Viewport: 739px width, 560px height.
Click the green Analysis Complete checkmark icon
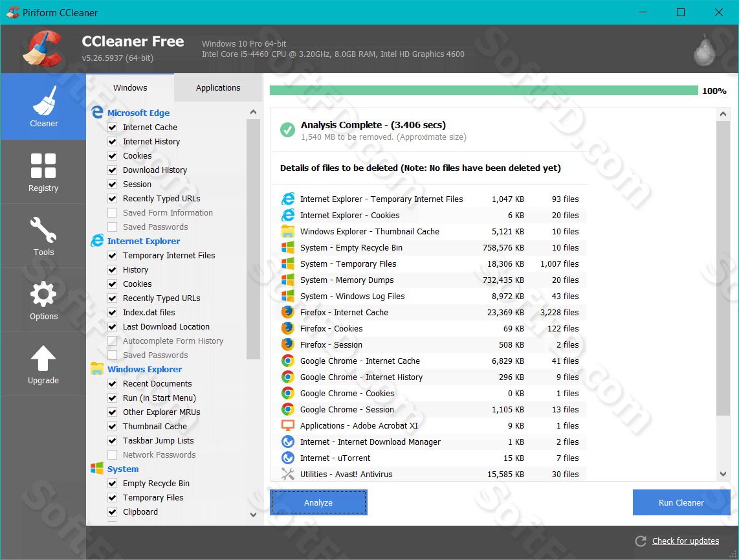coord(287,129)
